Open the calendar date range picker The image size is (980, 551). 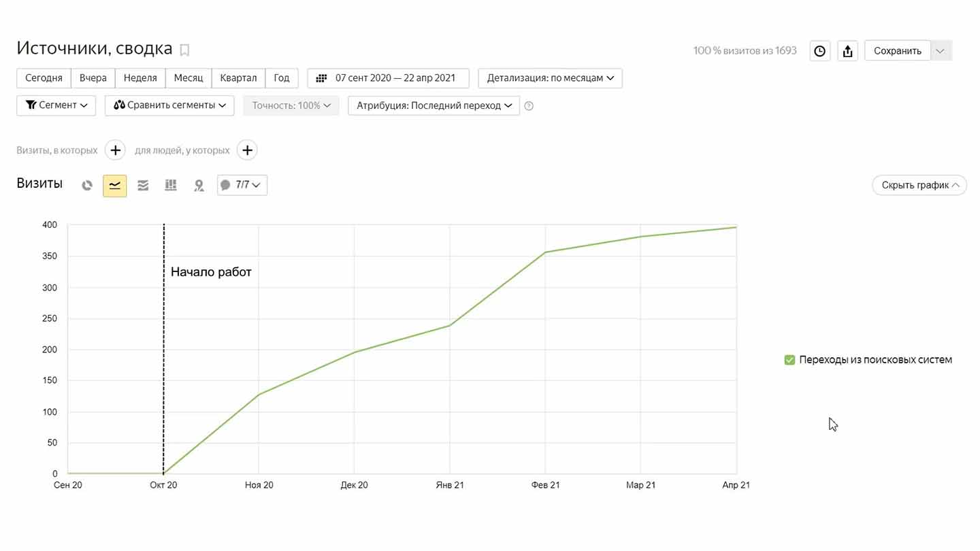[x=388, y=78]
